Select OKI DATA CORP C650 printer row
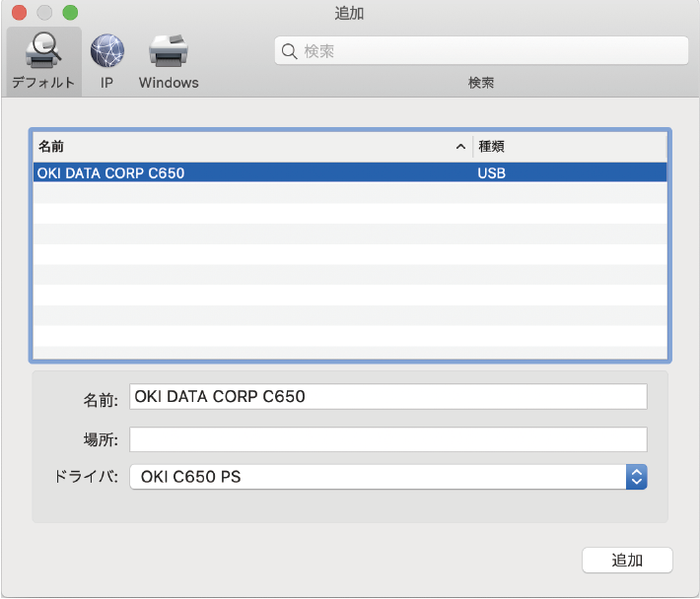Screen dimensions: 700x599 pyautogui.click(x=350, y=172)
